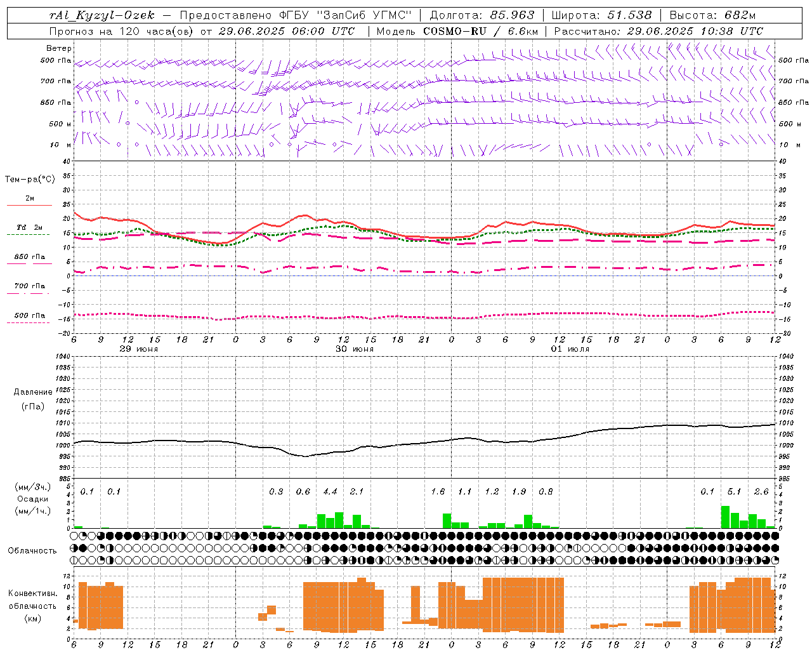Screen dimensions: 812x650
Task: Click the 500 гПа label in the temperature legend
Action: tap(30, 315)
